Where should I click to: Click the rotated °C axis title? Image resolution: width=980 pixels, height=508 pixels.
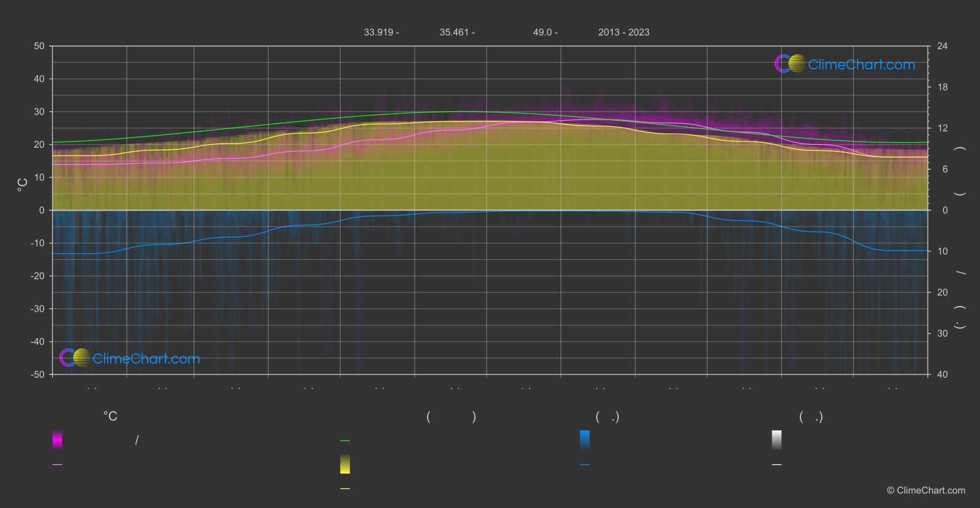tap(23, 185)
